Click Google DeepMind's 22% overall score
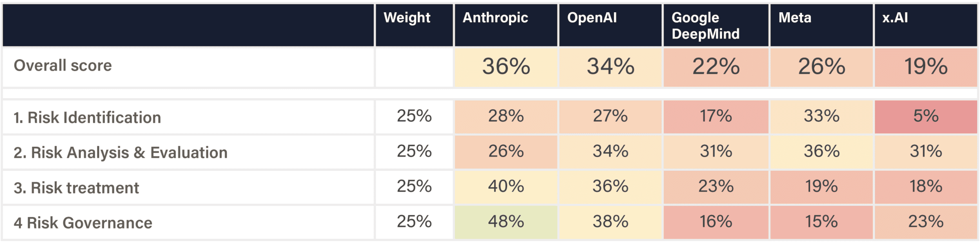The width and height of the screenshot is (980, 243). (x=716, y=66)
